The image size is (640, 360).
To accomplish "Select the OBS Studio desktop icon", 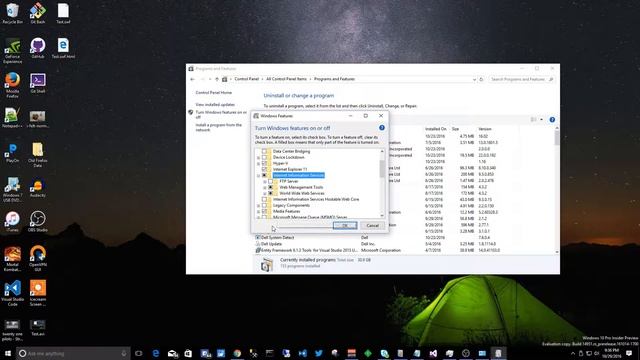I will (38, 222).
